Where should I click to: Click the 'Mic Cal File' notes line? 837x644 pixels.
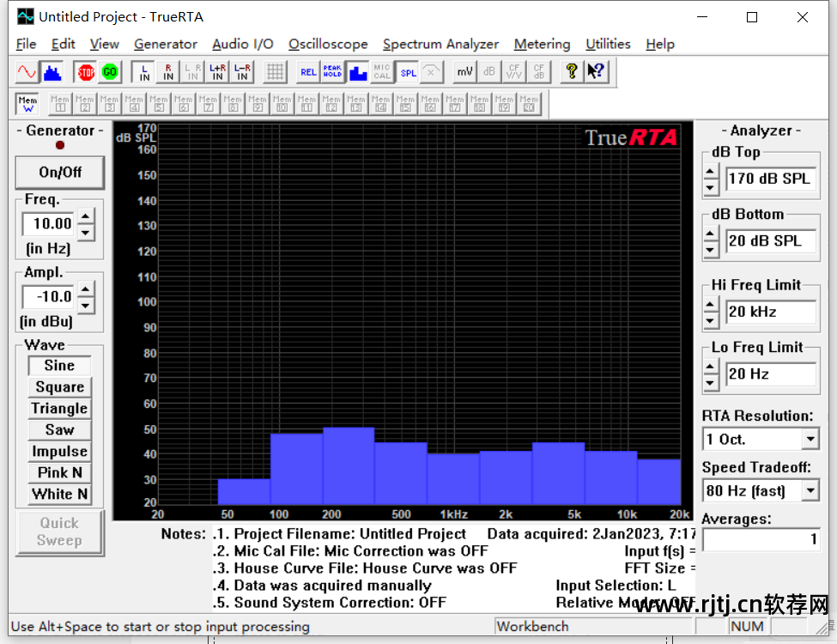[351, 551]
